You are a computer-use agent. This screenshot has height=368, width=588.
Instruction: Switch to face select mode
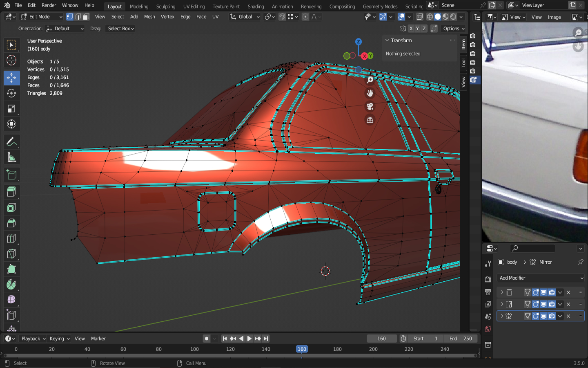(x=86, y=17)
